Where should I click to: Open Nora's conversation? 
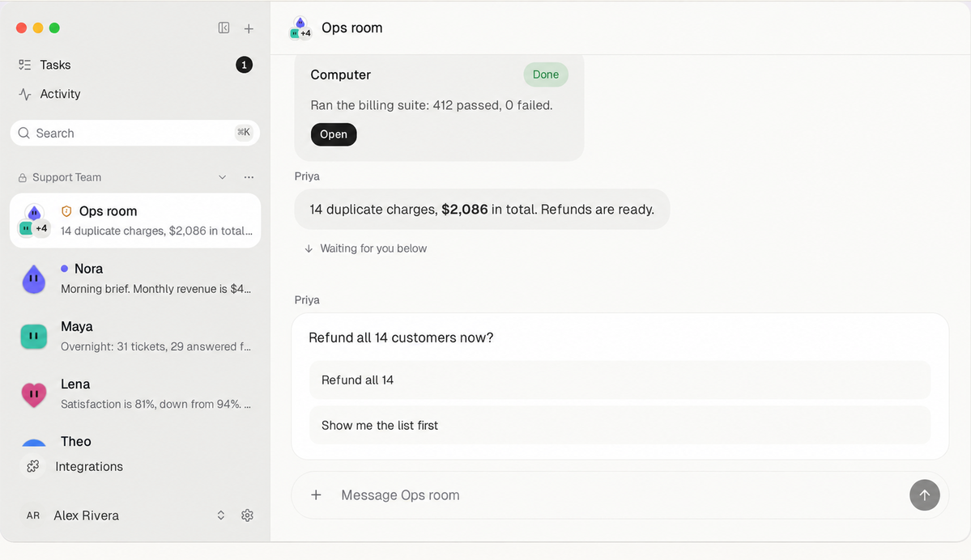[x=135, y=278]
